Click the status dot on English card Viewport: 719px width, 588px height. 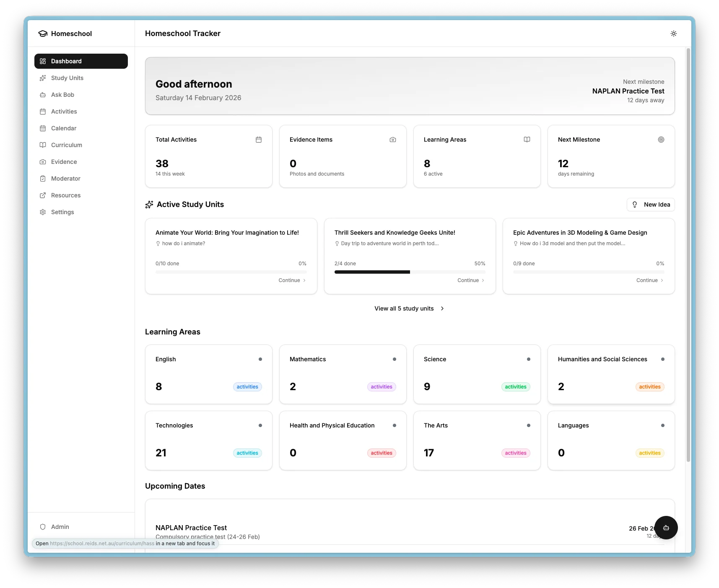pos(261,359)
